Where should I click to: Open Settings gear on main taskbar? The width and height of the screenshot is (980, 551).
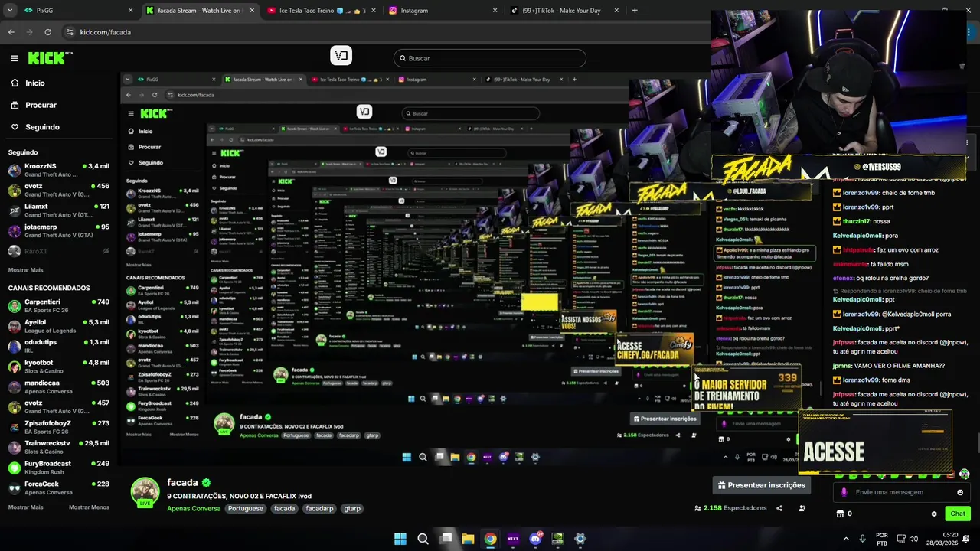[580, 539]
